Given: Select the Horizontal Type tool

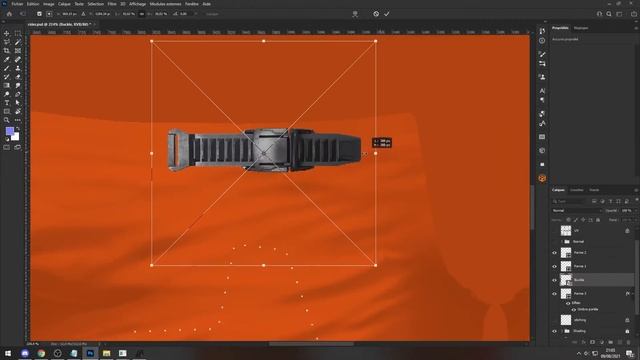Looking at the screenshot, I should (7, 103).
